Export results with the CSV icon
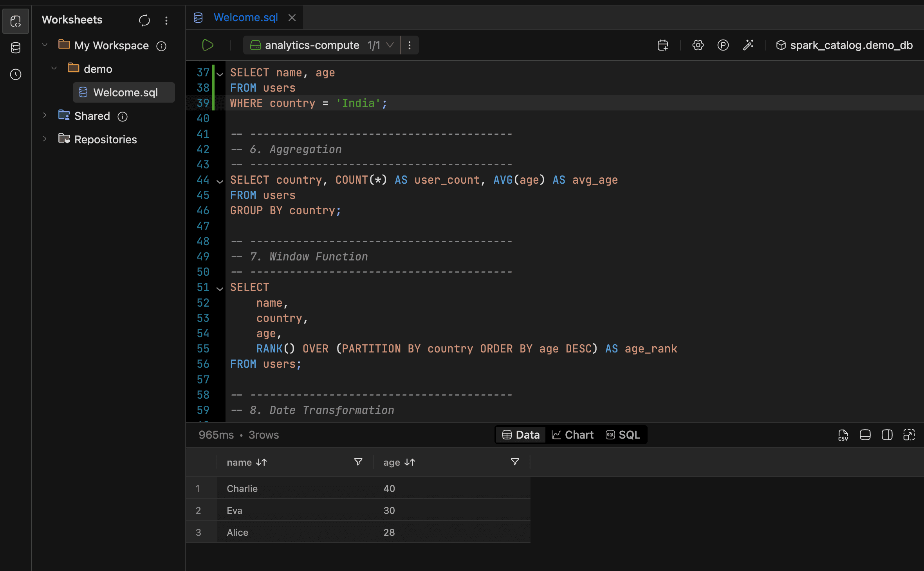This screenshot has width=924, height=571. (843, 435)
